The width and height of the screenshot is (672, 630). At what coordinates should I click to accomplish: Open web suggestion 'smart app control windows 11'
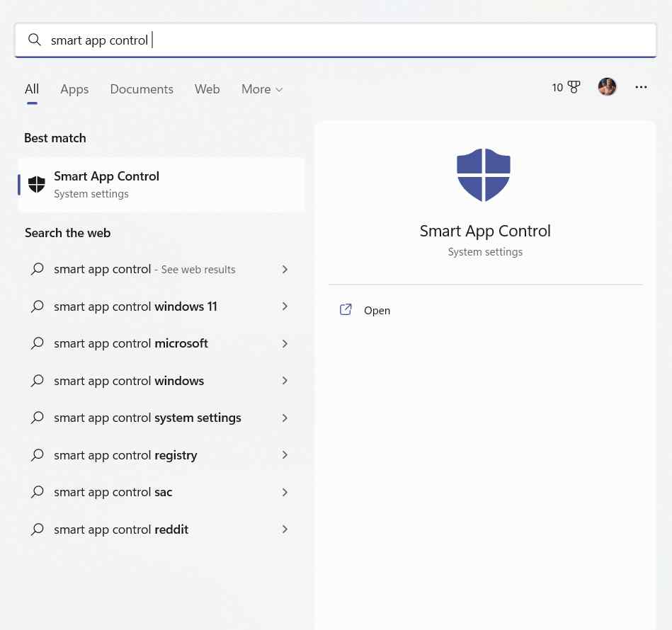[161, 307]
